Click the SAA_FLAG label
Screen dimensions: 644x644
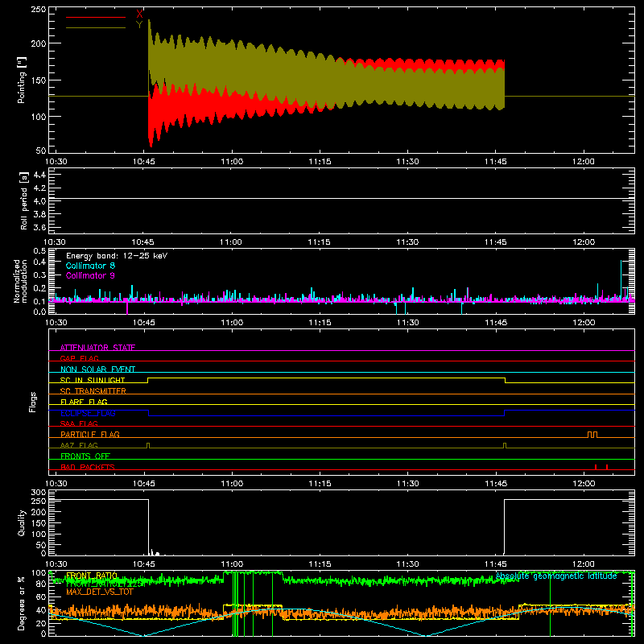(79, 423)
